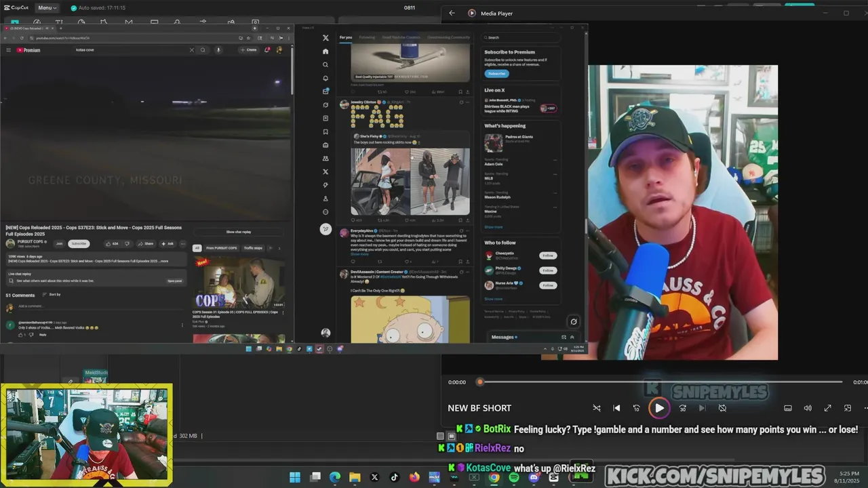
Task: Toggle shuffle in Media Player
Action: 597,408
